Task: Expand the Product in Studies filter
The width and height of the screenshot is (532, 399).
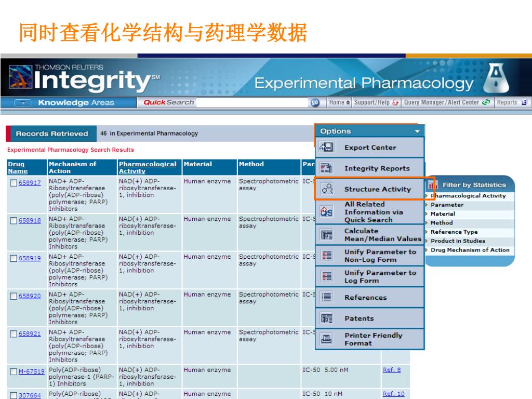Action: pos(426,241)
